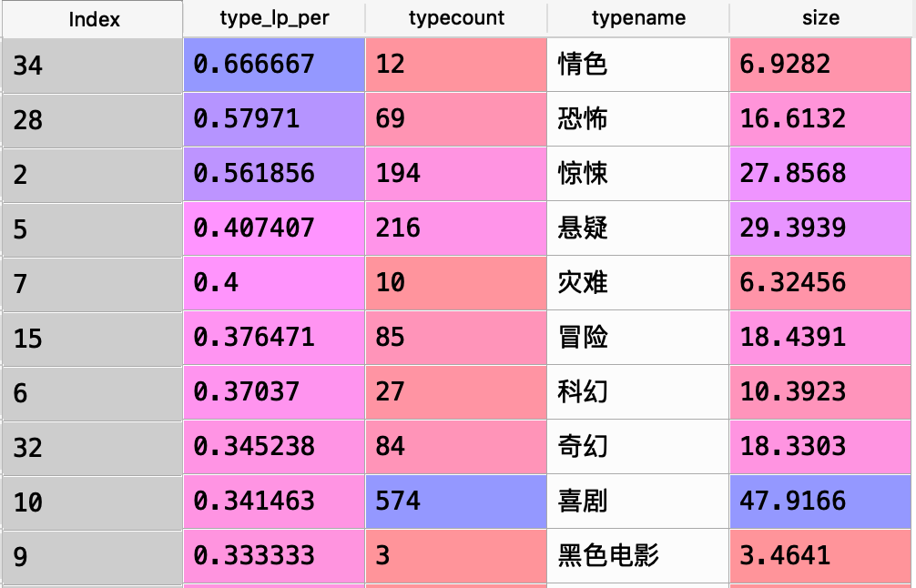Click the size cell 47.9166
The height and width of the screenshot is (588, 916).
coord(820,502)
